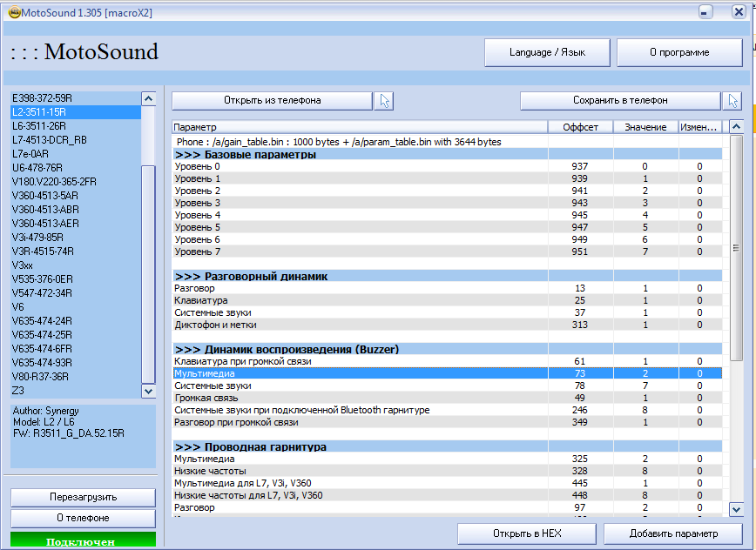Select "Системные звуки при подключенной Bluetooth гарнитуре"
Screen dimensions: 756x550
[447, 411]
